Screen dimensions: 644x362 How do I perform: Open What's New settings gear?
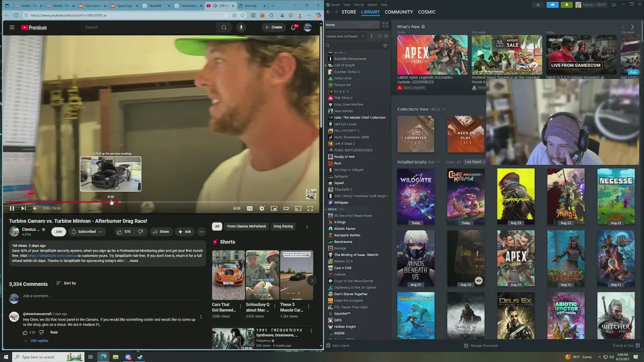(x=423, y=27)
